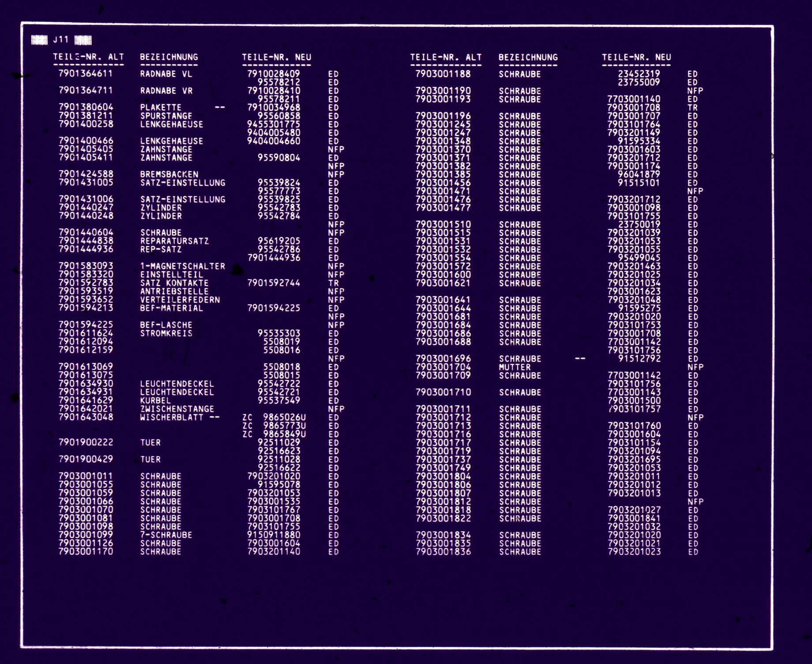
Task: Select new part number 9404004660
Action: [x=274, y=141]
